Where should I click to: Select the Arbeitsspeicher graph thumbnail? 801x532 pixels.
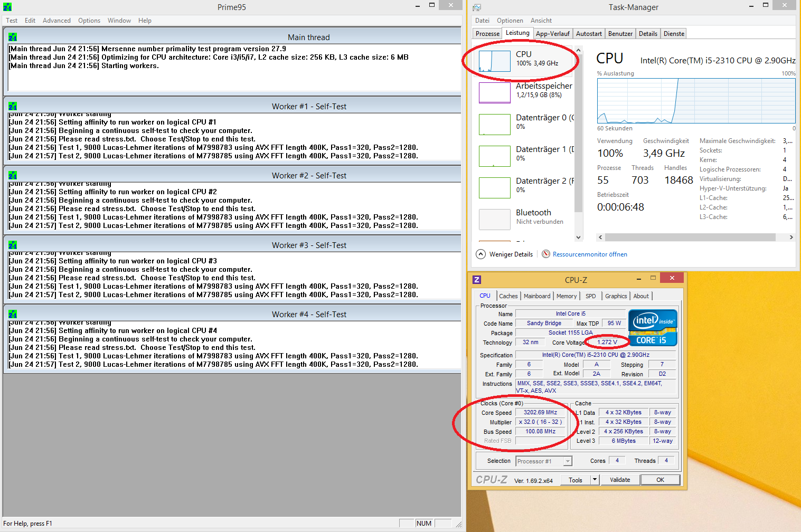[495, 92]
